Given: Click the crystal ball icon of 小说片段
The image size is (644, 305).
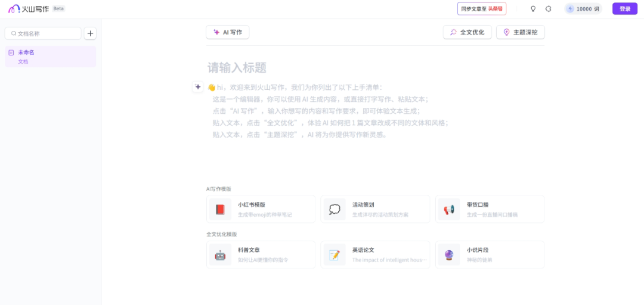Looking at the screenshot, I should click(x=449, y=255).
